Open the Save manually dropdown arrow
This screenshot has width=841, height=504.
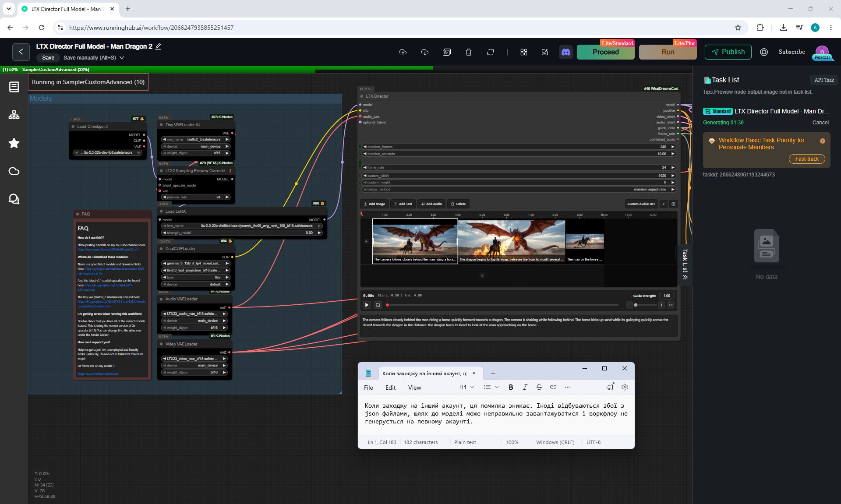click(x=122, y=58)
